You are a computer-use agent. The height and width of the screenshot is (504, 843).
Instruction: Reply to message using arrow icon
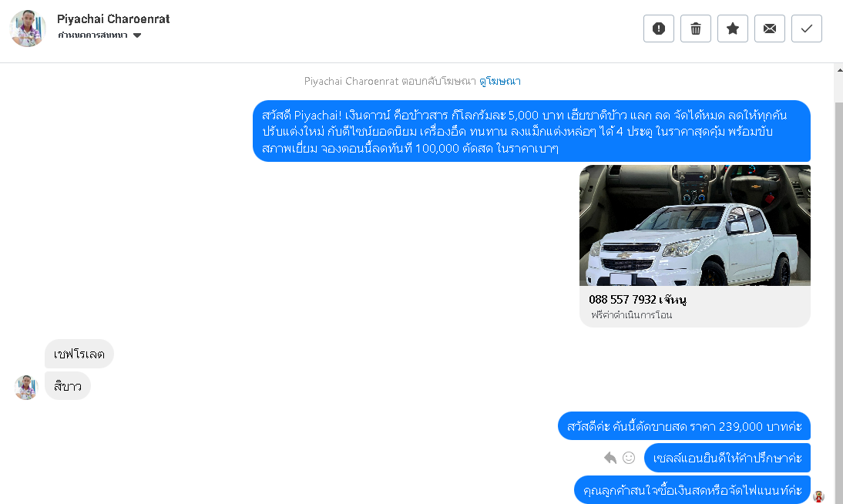610,458
